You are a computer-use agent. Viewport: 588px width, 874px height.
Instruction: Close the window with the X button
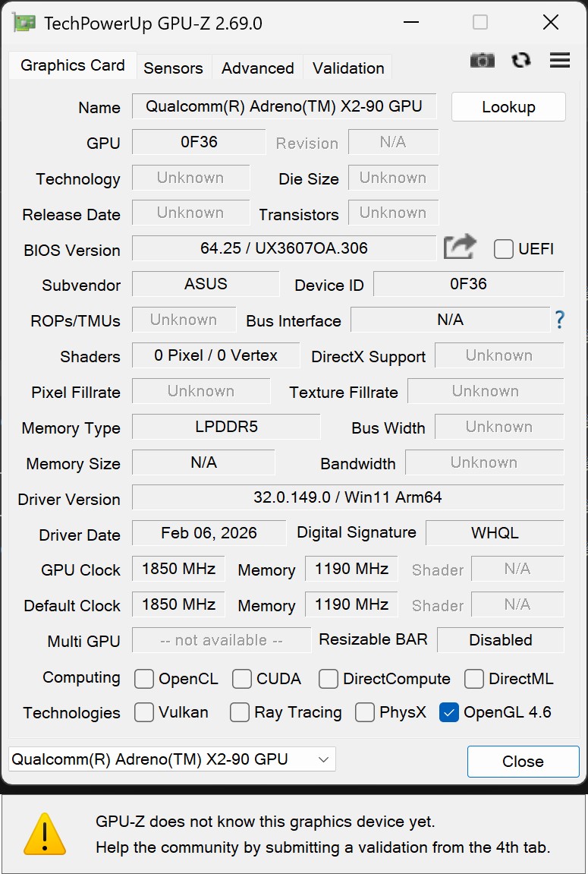click(550, 22)
